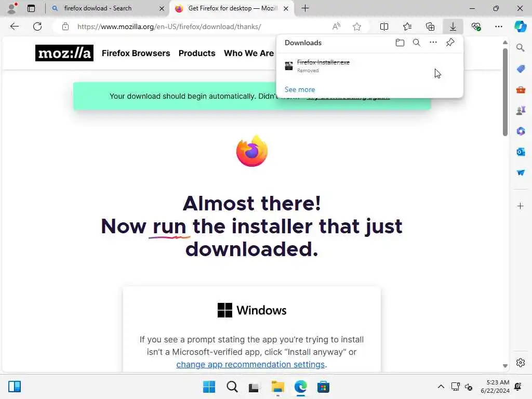
Task: Open sidebar Search icon
Action: pyautogui.click(x=520, y=48)
